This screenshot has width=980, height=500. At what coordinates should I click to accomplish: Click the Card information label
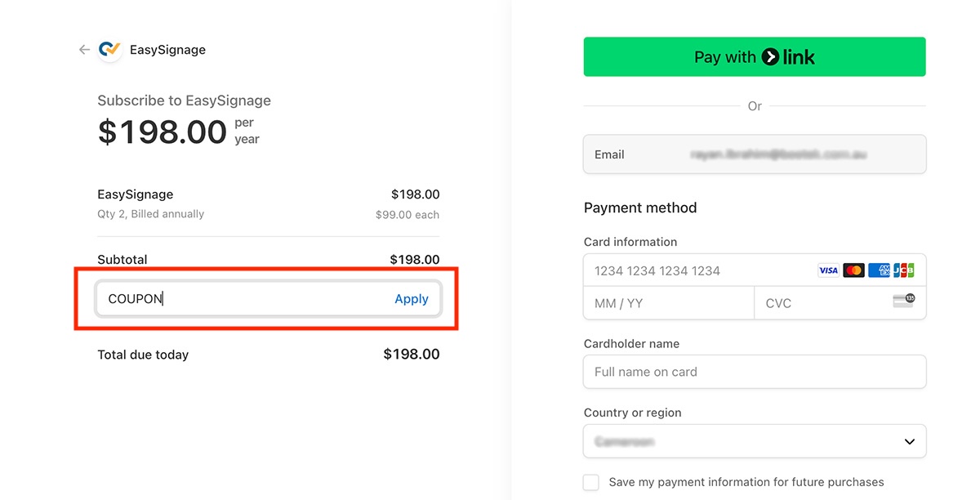click(630, 242)
